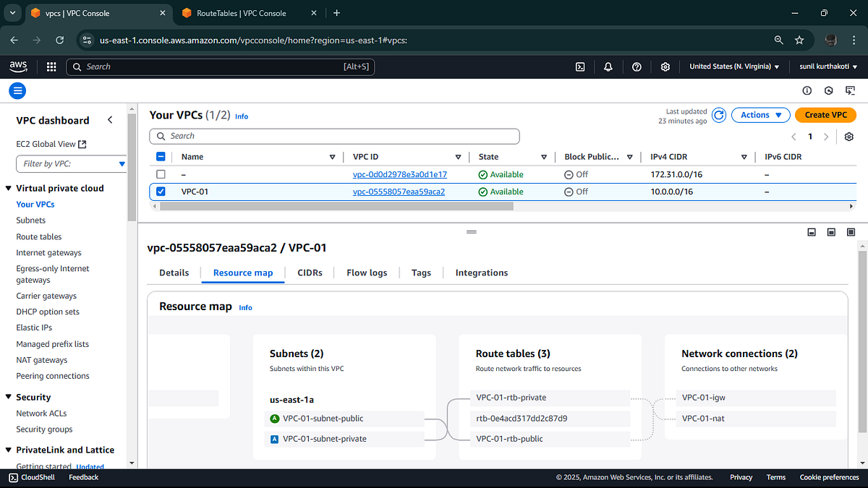
Task: Switch to the RouteTables browser tab
Action: point(246,12)
